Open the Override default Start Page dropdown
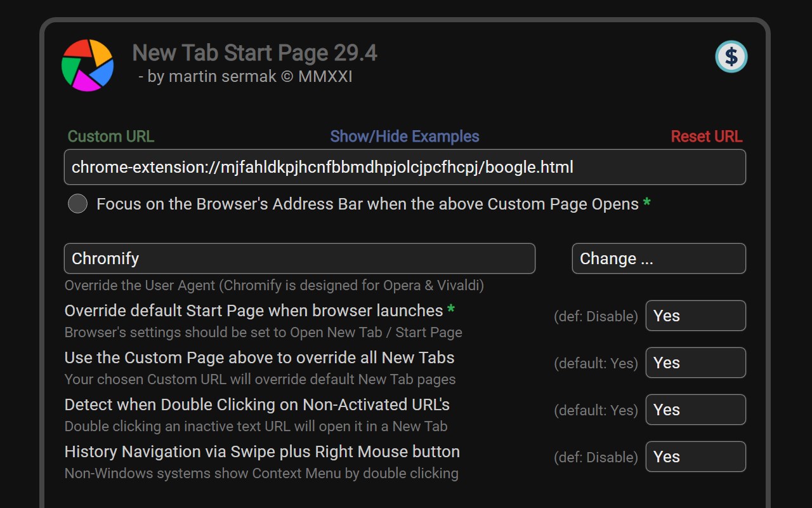812x508 pixels. pyautogui.click(x=695, y=316)
